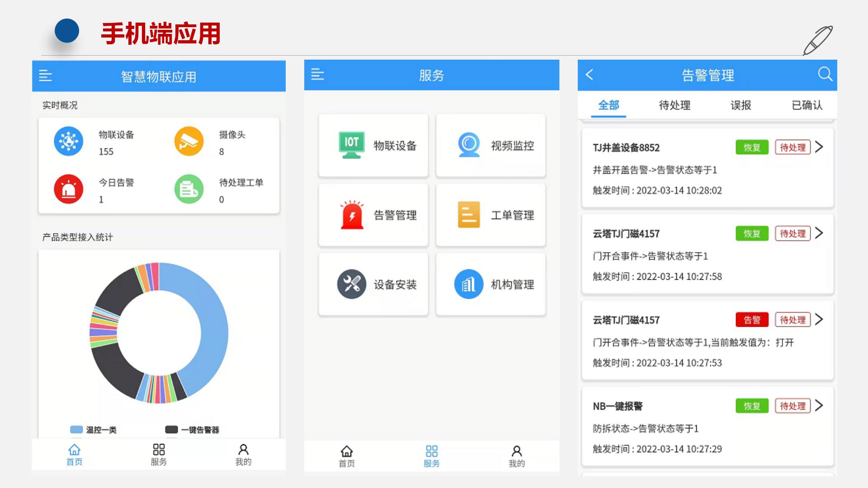
Task: Open the 工单管理 work order icon
Action: click(x=490, y=216)
